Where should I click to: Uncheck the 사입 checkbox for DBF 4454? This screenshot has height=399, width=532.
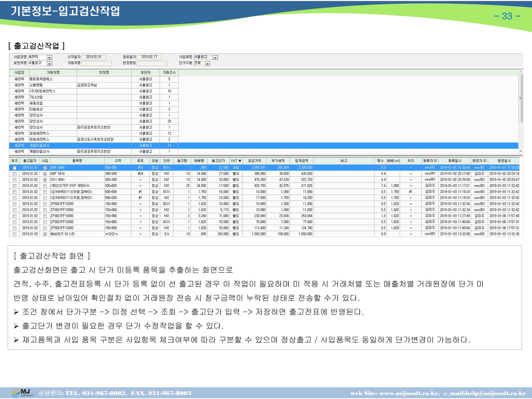(45, 168)
